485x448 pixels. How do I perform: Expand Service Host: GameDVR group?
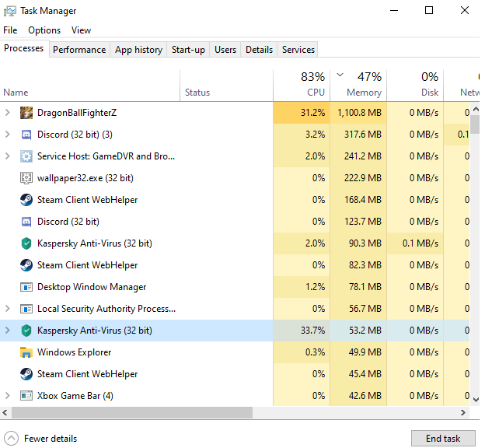click(8, 156)
